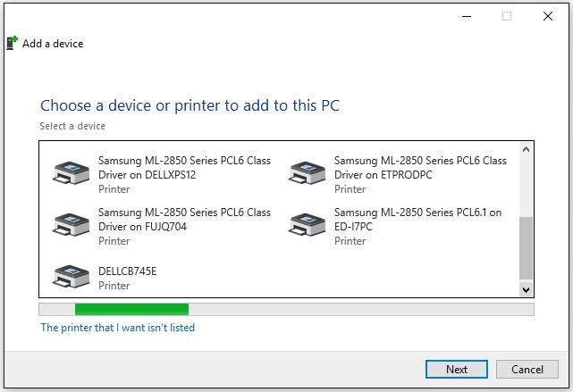The height and width of the screenshot is (392, 573).
Task: Click the green search progress bar
Action: tap(131, 309)
